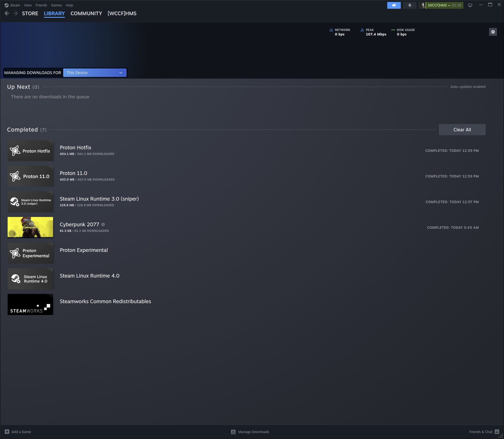
Task: Click the Steam Linux Runtime 3.0 thumbnail
Action: click(x=30, y=202)
